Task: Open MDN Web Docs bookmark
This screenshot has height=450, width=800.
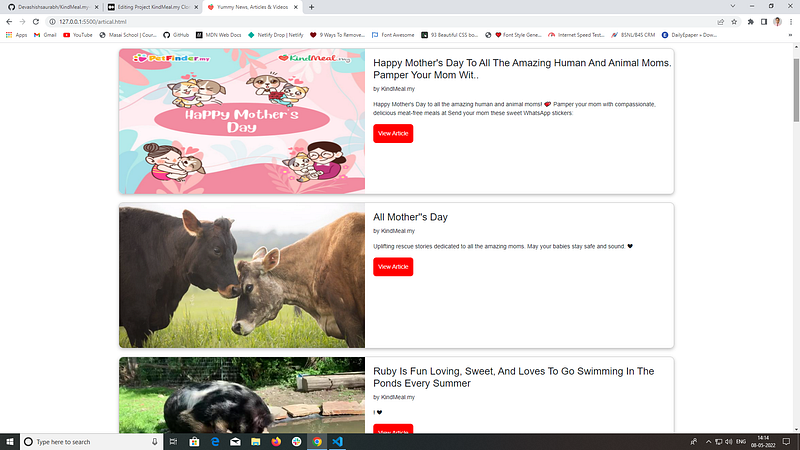Action: 218,35
